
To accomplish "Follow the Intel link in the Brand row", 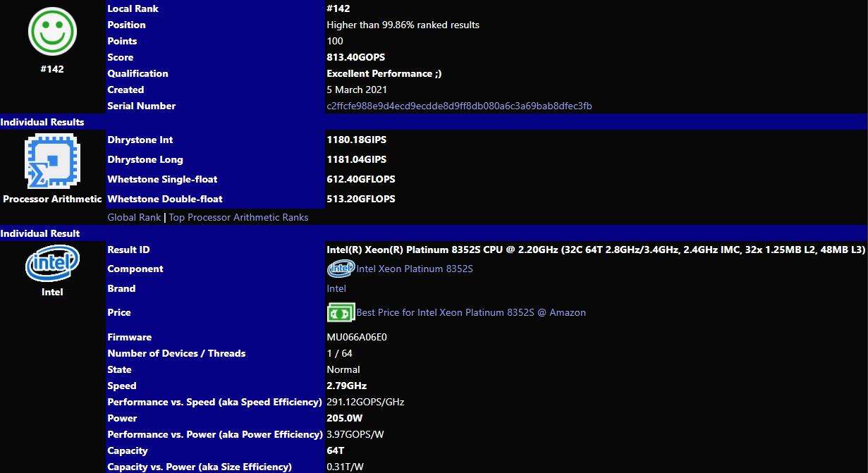I will (336, 288).
